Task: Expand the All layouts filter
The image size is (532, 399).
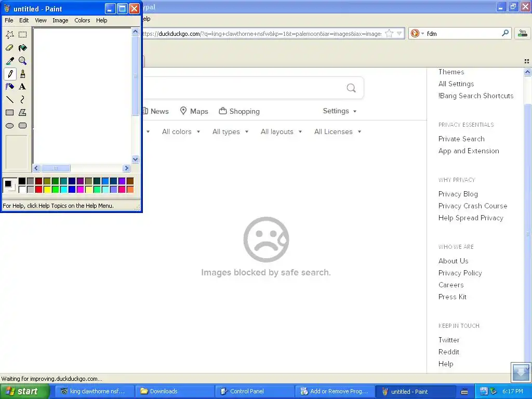Action: 281,131
